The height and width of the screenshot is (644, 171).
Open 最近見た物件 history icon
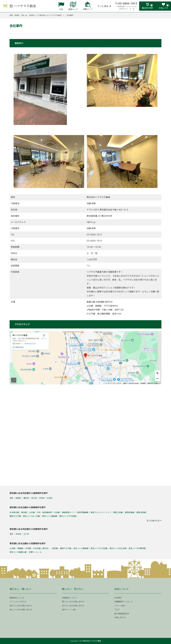point(148,6)
